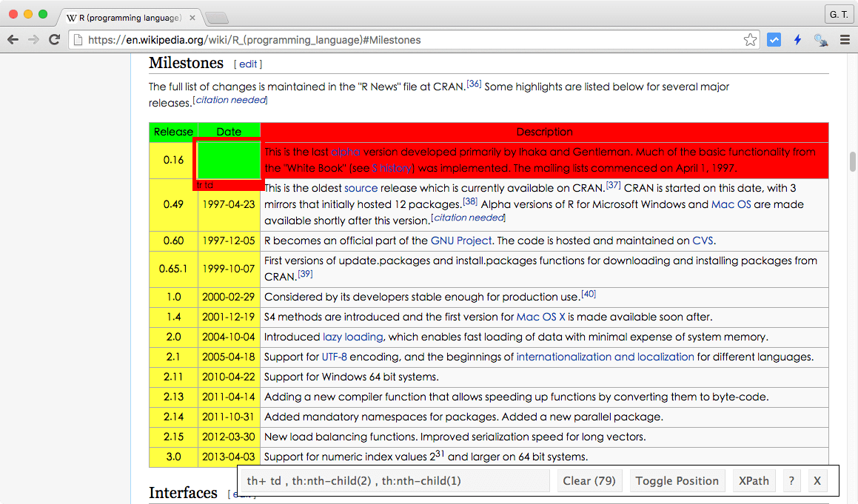Open the G. T. profile switcher
858x504 pixels.
(x=839, y=15)
